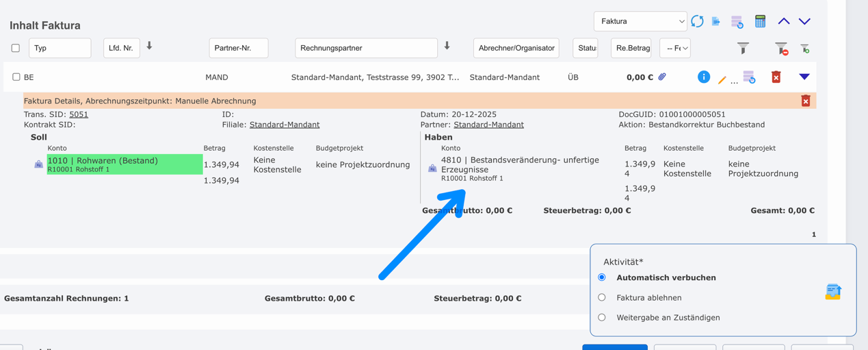
Task: Select Faktura ablehnen radio option
Action: pyautogui.click(x=602, y=297)
